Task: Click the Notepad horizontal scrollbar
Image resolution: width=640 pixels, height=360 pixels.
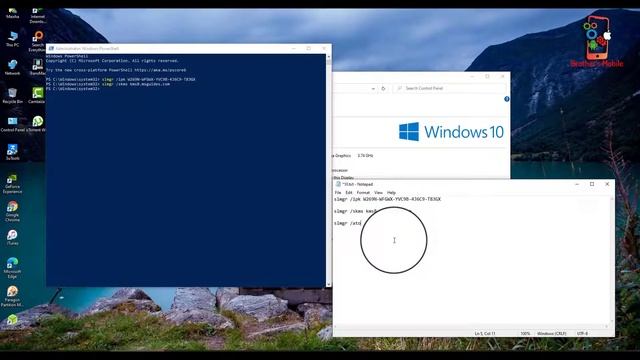Action: click(x=471, y=327)
